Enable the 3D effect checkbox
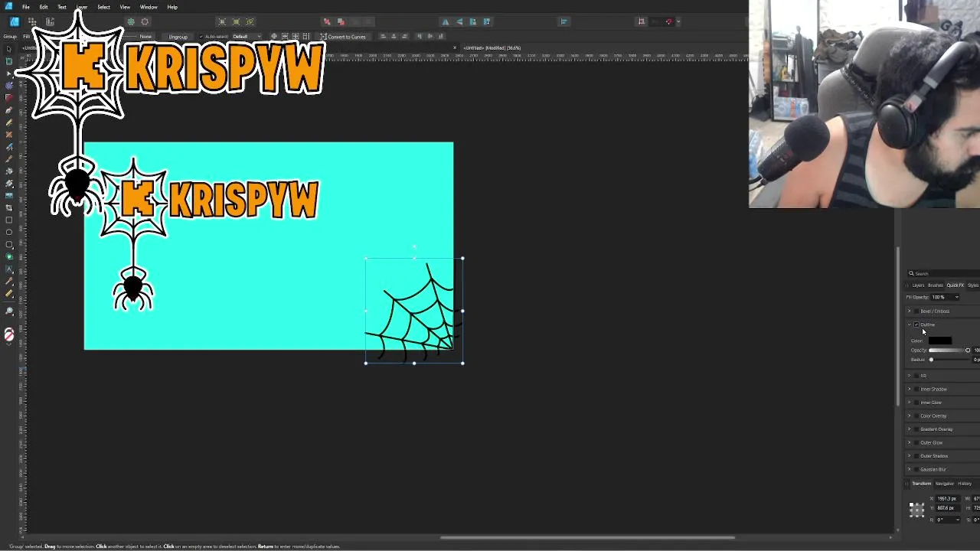This screenshot has height=551, width=980. point(916,376)
